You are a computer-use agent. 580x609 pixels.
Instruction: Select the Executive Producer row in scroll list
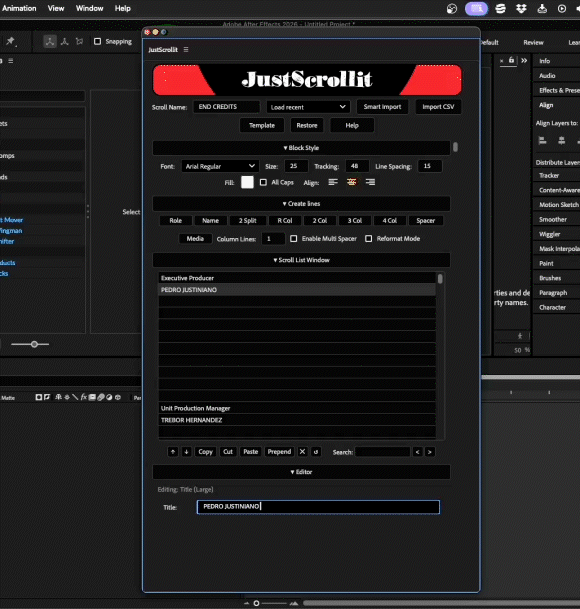297,278
